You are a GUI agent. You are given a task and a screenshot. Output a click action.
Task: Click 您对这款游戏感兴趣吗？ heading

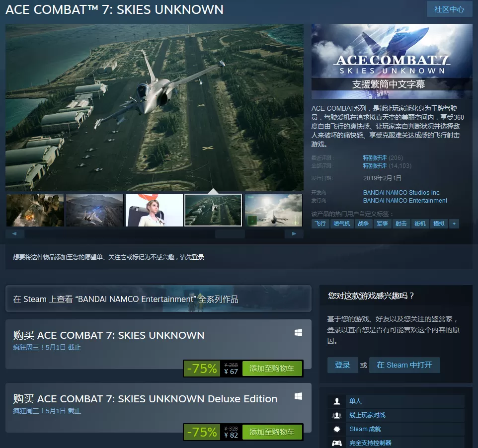click(371, 296)
